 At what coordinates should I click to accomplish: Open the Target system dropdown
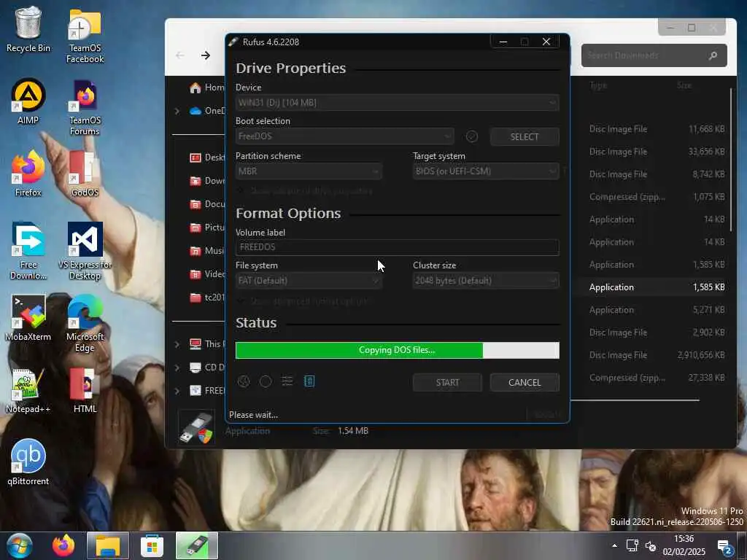coord(486,171)
